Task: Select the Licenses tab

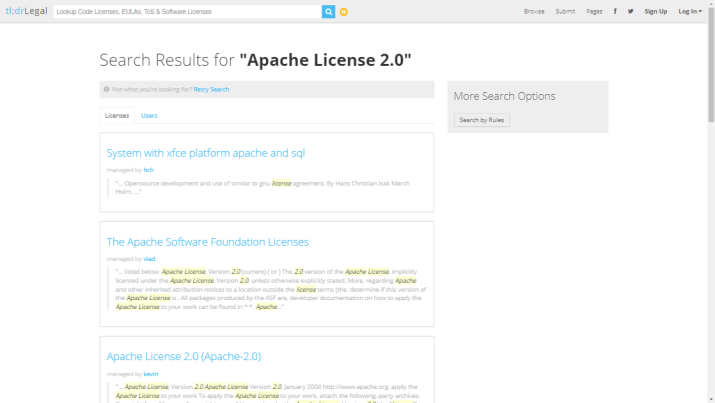Action: (117, 115)
